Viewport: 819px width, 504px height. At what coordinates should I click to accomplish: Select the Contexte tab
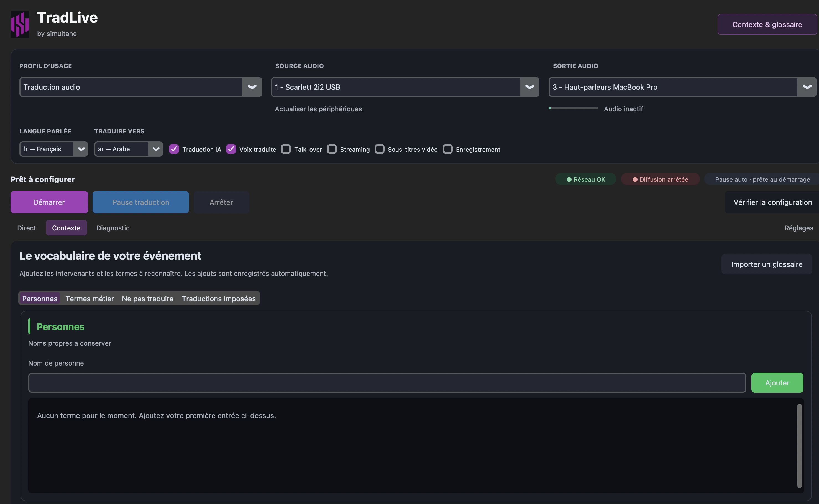(x=66, y=228)
